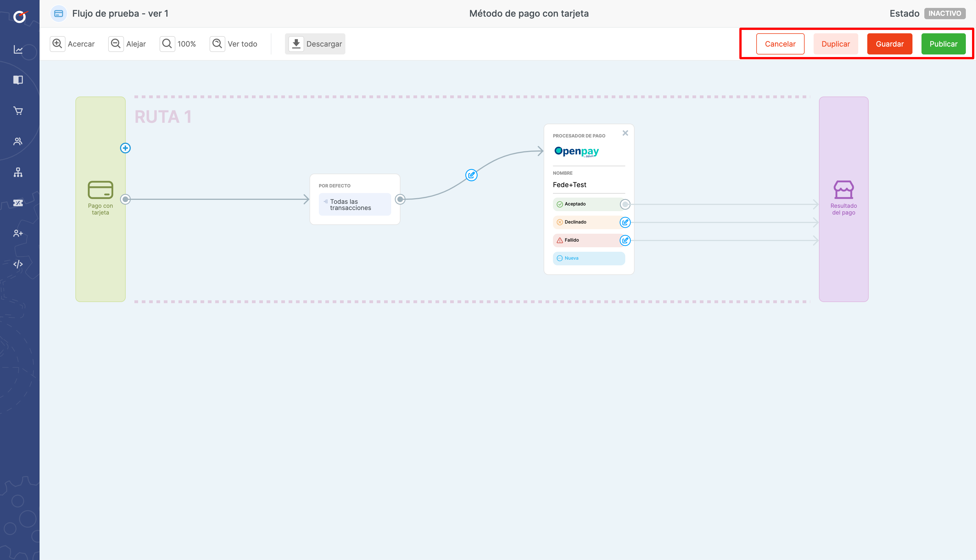Open the analytics chart sidebar icon
Viewport: 976px width, 560px height.
click(18, 50)
